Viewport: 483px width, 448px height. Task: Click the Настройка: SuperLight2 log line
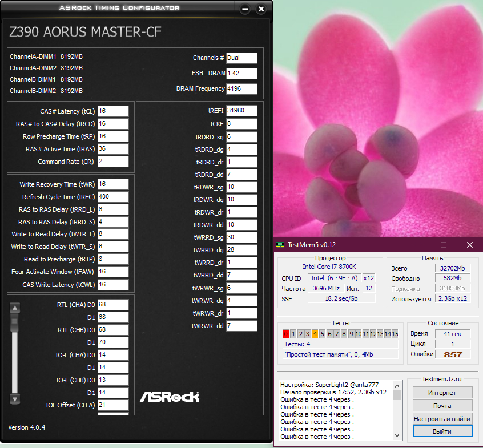coord(329,385)
